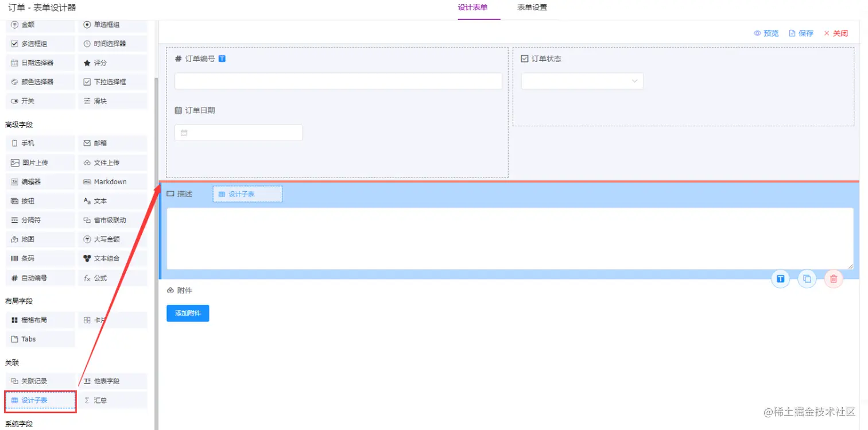The image size is (868, 430).
Task: Add the 他表字段 other-table field component
Action: coord(113,381)
